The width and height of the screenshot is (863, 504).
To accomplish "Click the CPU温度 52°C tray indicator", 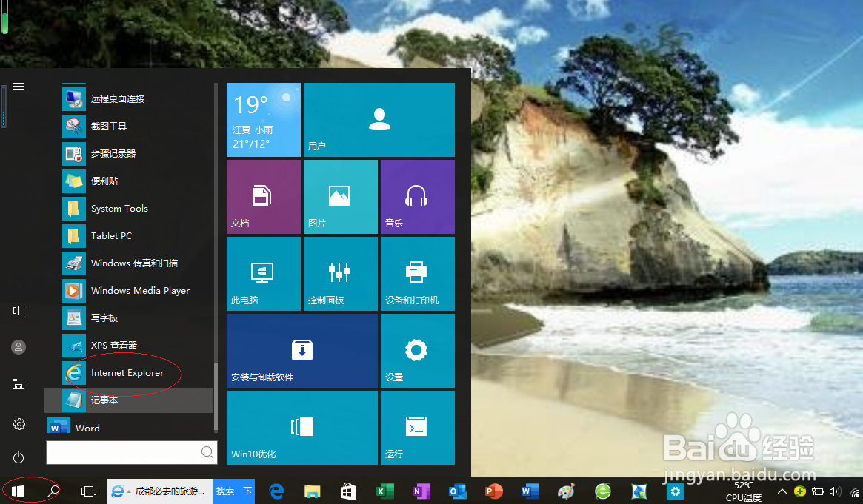I will pyautogui.click(x=744, y=491).
